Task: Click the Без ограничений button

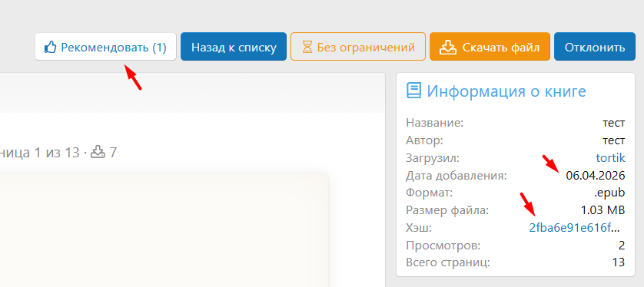Action: pos(357,47)
